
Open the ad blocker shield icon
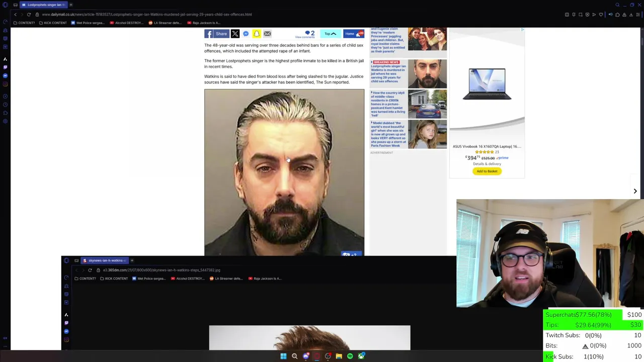pos(587,15)
